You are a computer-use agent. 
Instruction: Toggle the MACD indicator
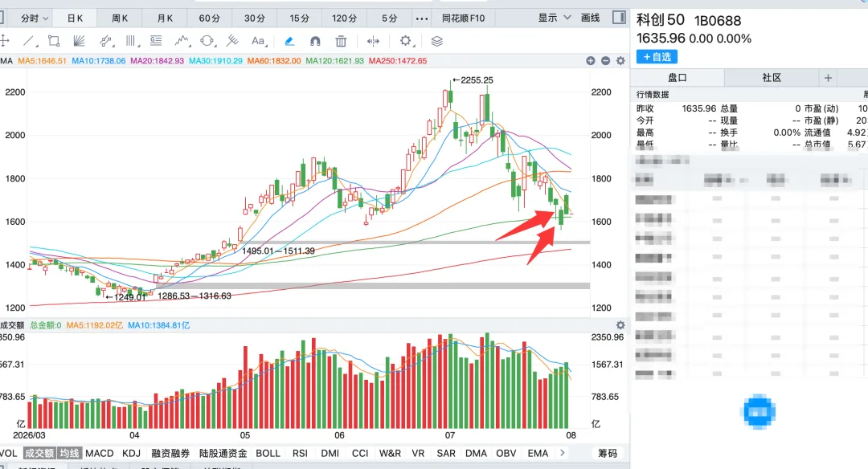click(x=100, y=453)
